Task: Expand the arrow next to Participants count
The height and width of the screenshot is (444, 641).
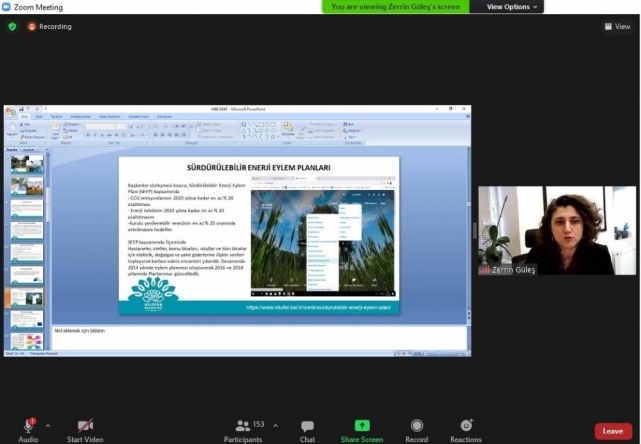Action: pos(273,424)
